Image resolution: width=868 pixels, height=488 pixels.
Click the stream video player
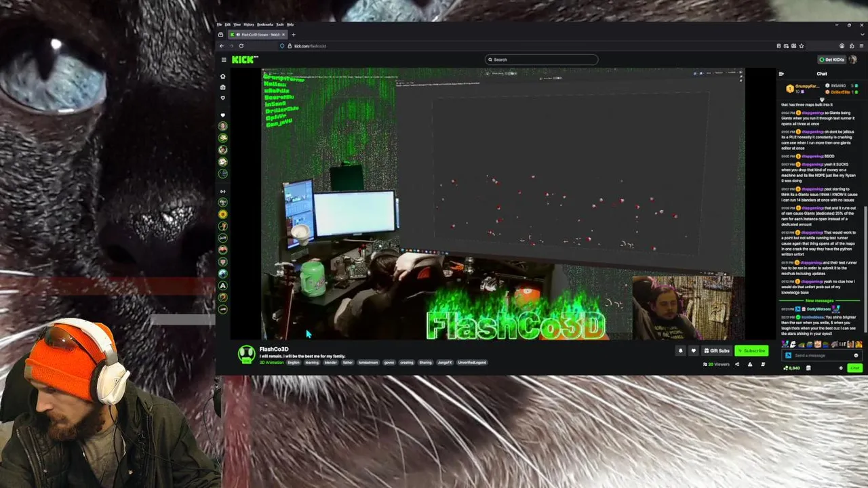(503, 203)
